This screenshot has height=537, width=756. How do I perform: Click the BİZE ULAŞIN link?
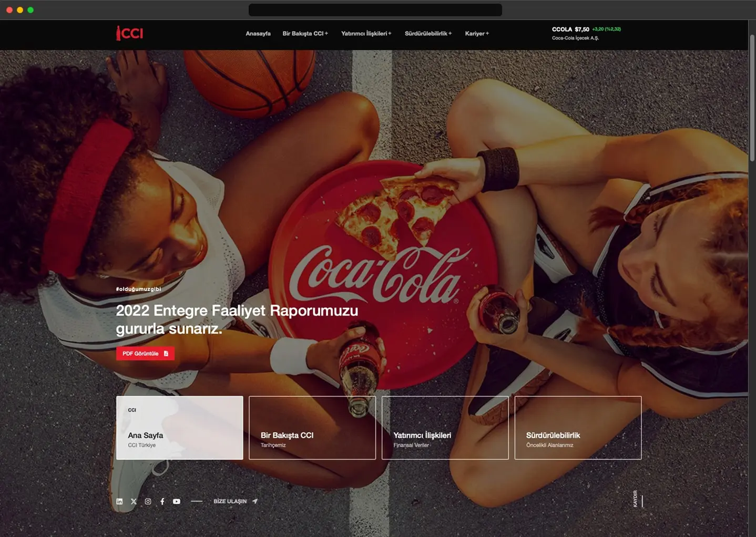click(230, 501)
